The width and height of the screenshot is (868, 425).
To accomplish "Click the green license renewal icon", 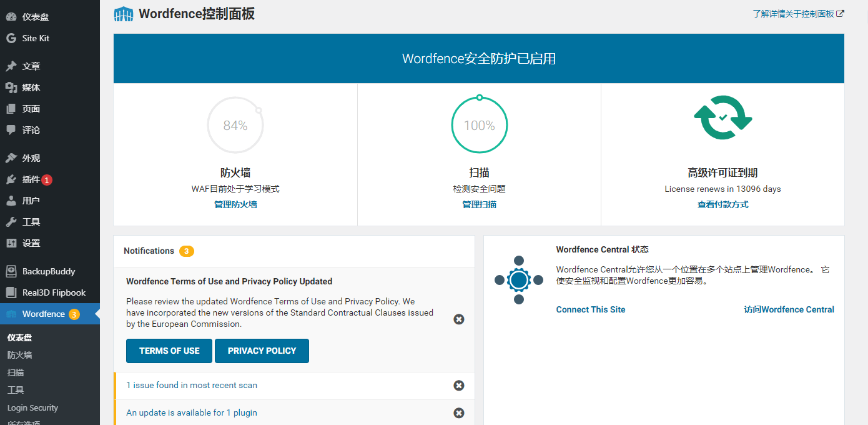I will tap(723, 117).
